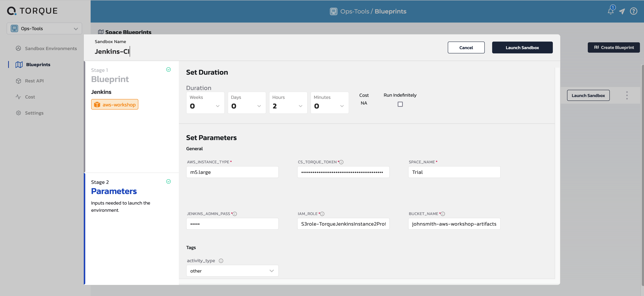Click the CS_TORQUE_TOKEN field
644x296 pixels.
(x=343, y=172)
